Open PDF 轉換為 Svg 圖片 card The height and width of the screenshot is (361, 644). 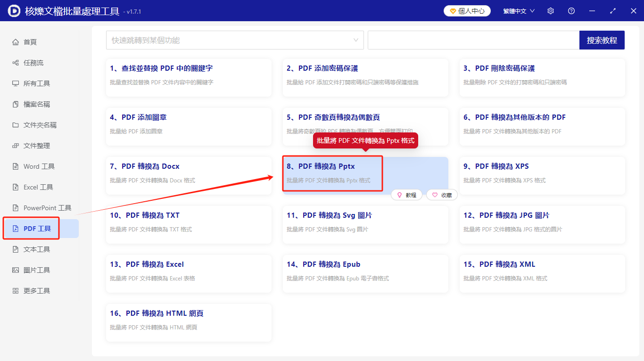(365, 225)
